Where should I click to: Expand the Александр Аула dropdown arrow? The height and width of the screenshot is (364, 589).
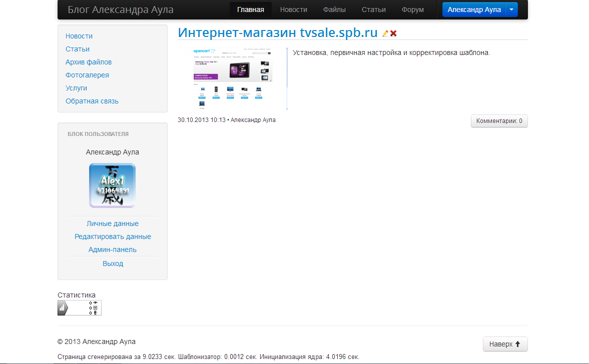(511, 10)
